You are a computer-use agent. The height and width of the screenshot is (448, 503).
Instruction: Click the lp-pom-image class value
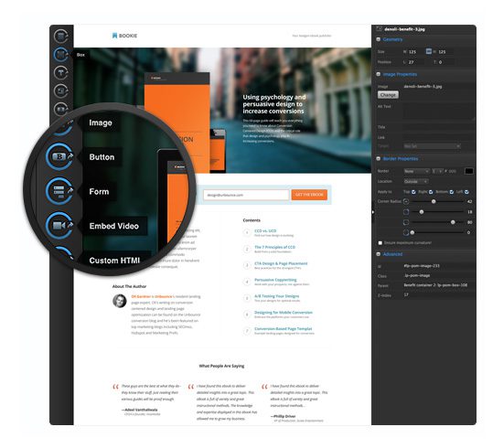[417, 275]
